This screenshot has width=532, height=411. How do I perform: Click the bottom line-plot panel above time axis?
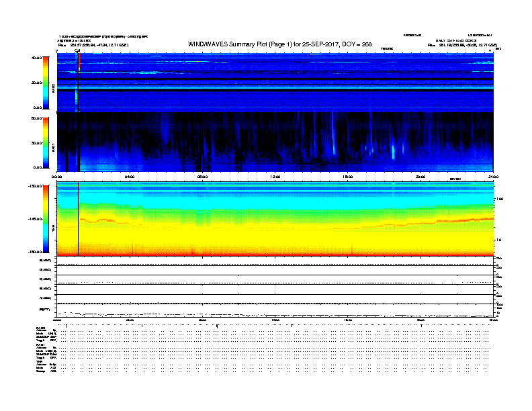(275, 310)
